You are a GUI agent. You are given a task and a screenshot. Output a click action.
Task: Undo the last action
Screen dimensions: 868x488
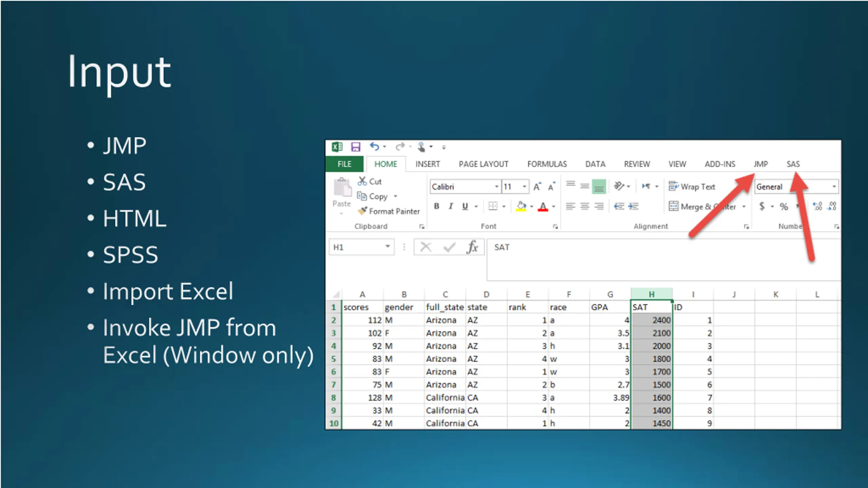[x=374, y=147]
